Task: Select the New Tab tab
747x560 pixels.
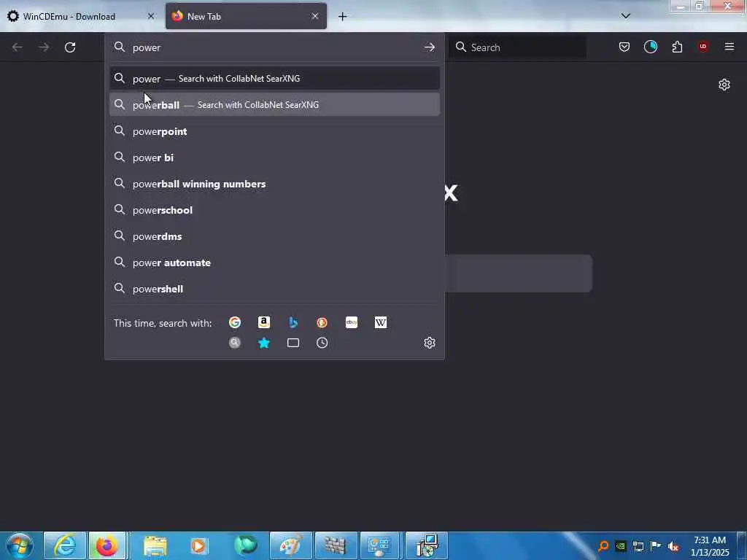Action: pyautogui.click(x=246, y=16)
